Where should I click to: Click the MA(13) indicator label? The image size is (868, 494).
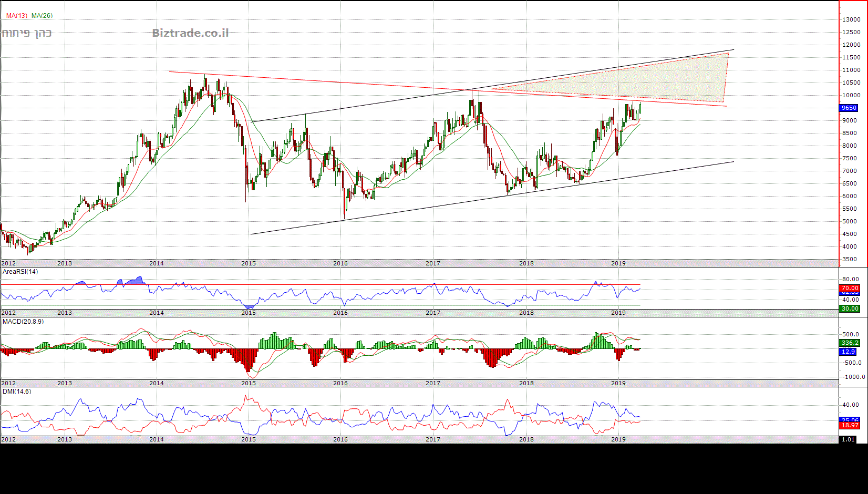click(x=16, y=16)
